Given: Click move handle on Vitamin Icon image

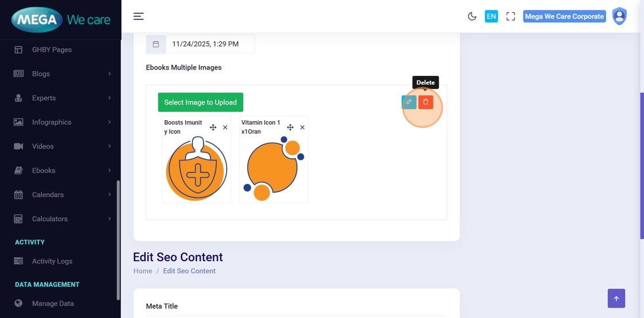Looking at the screenshot, I should click(290, 127).
